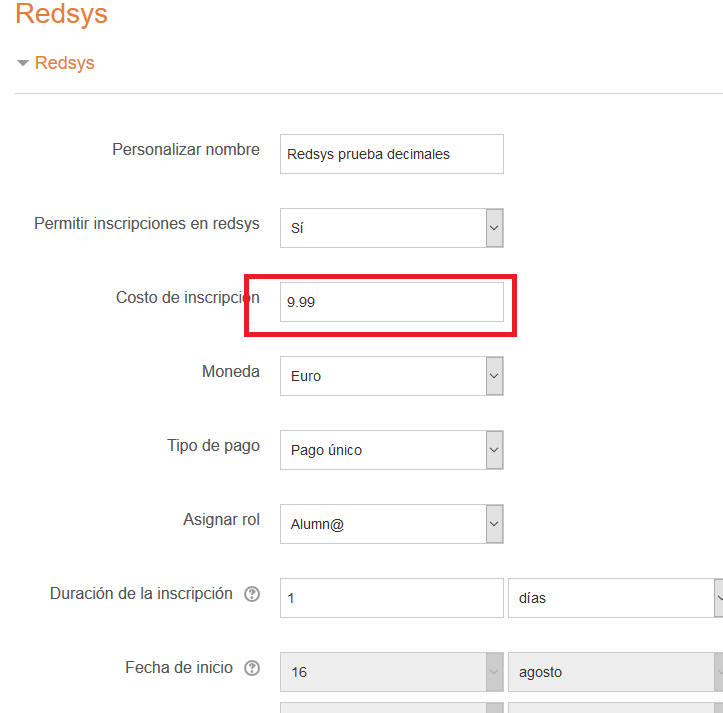Click the Moneda label

point(231,371)
